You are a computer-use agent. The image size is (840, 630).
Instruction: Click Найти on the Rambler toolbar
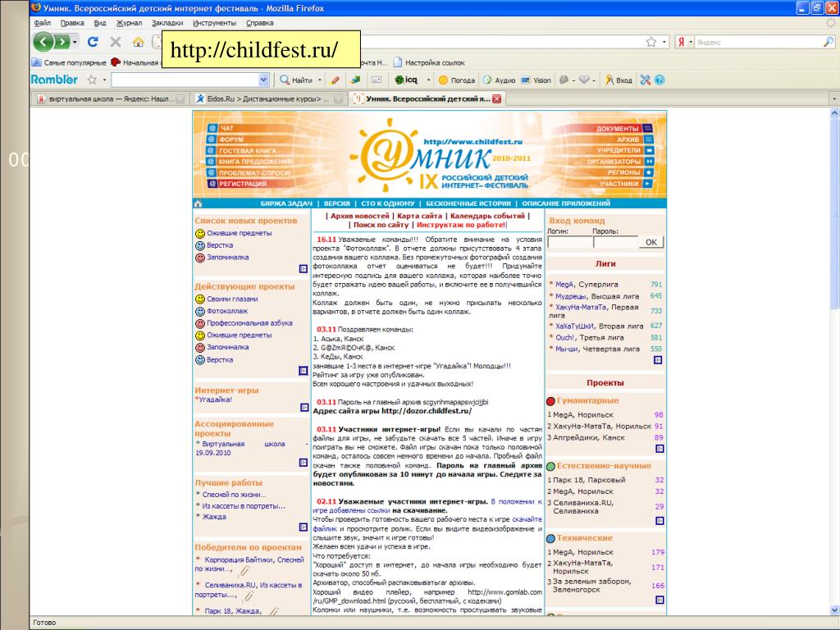297,80
